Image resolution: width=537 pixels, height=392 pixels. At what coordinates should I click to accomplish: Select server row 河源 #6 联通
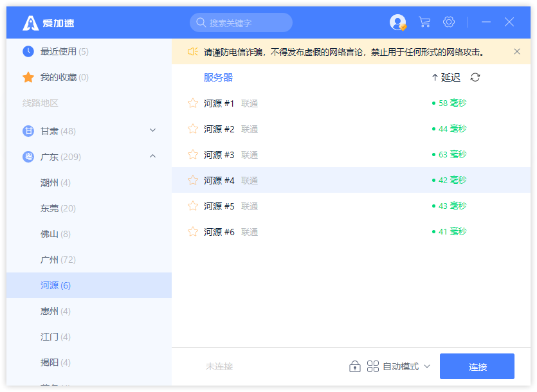coord(351,231)
